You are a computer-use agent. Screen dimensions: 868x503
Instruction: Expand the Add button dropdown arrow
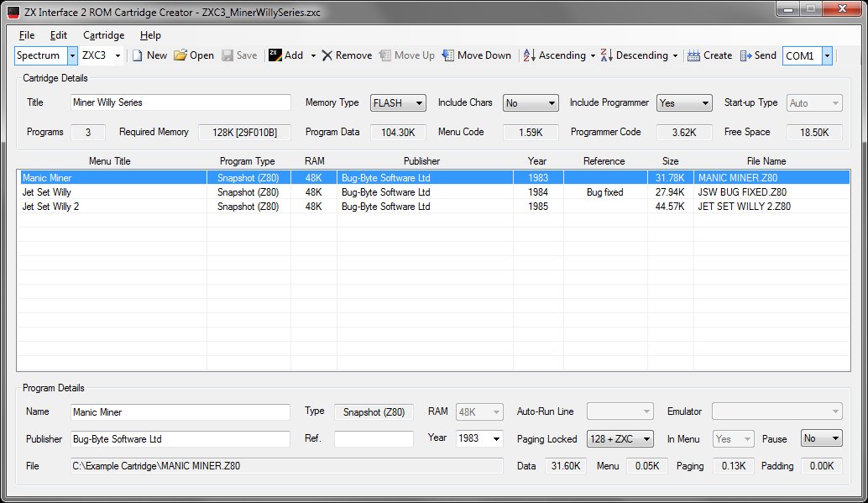[x=313, y=56]
